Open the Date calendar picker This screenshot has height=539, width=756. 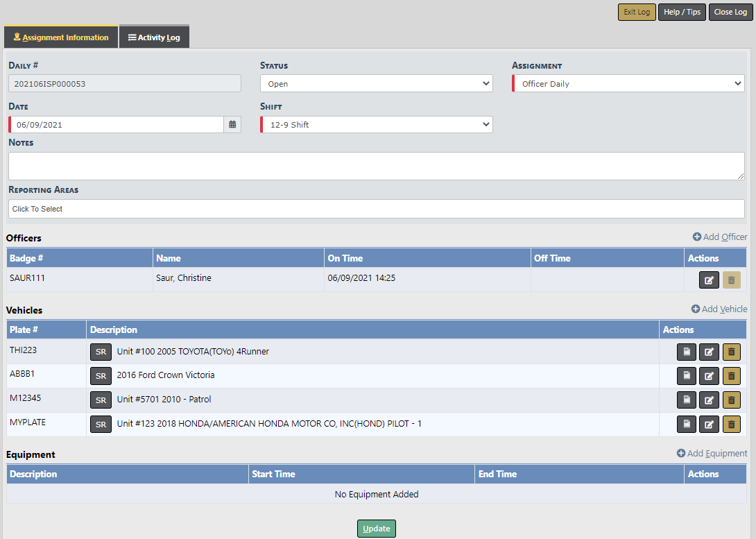(x=232, y=125)
